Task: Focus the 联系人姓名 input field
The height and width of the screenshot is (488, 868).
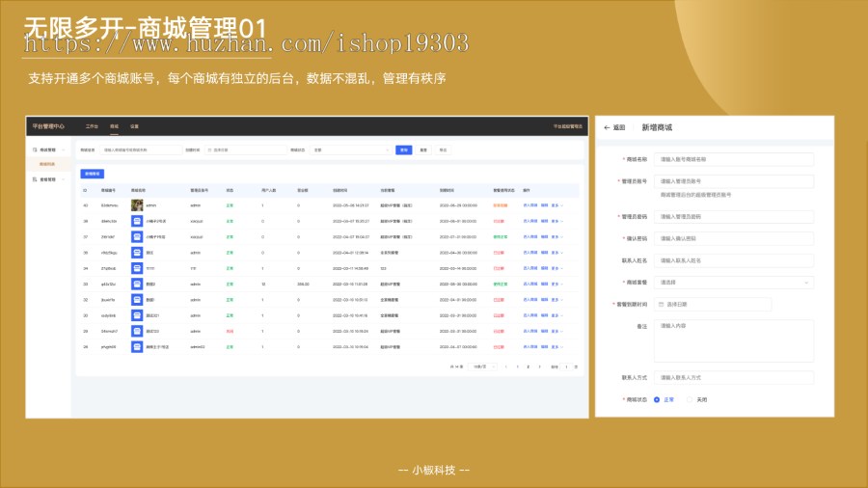Action: click(x=734, y=260)
